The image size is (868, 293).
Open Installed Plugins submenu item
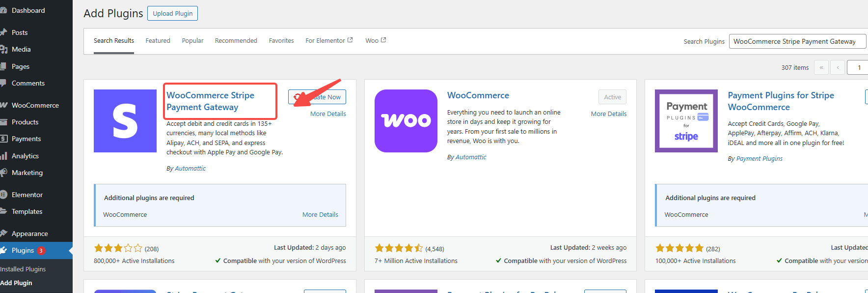click(23, 269)
